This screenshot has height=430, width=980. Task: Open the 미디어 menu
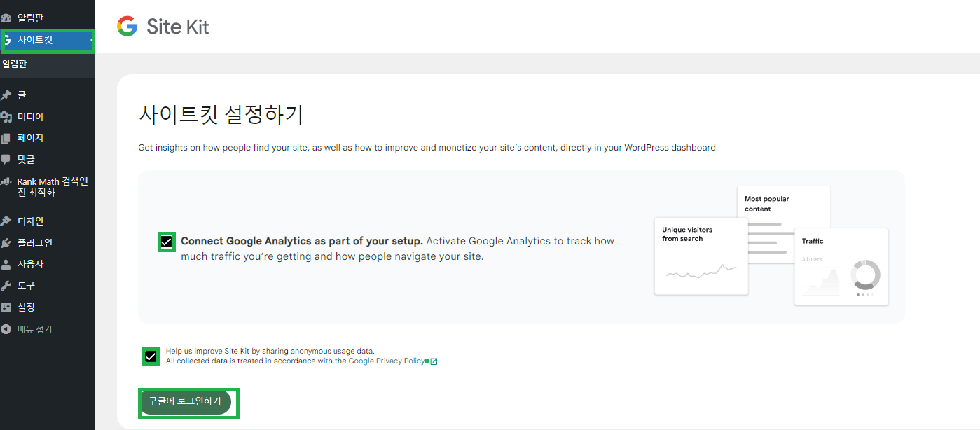pos(48,117)
